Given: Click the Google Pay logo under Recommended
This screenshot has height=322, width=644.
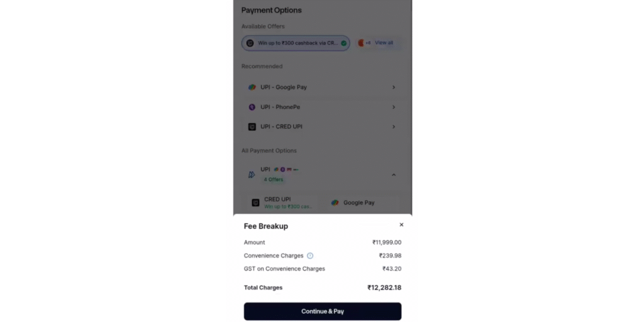Looking at the screenshot, I should click(x=252, y=87).
